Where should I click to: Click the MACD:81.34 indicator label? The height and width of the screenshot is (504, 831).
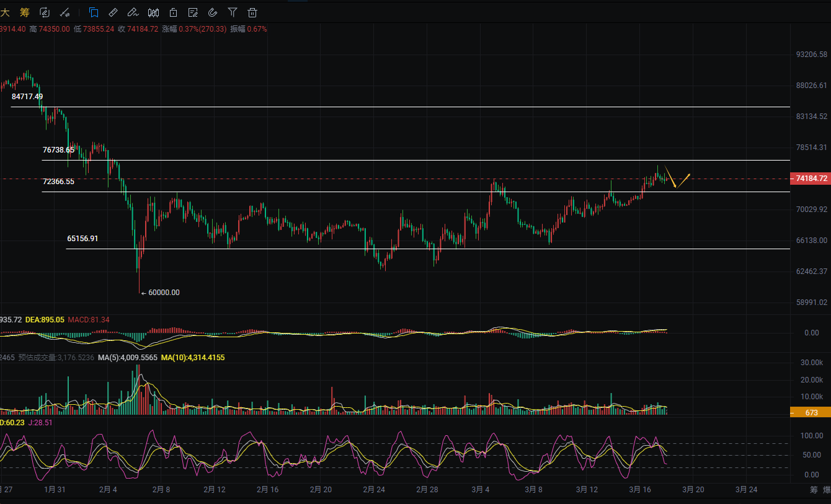coord(89,320)
